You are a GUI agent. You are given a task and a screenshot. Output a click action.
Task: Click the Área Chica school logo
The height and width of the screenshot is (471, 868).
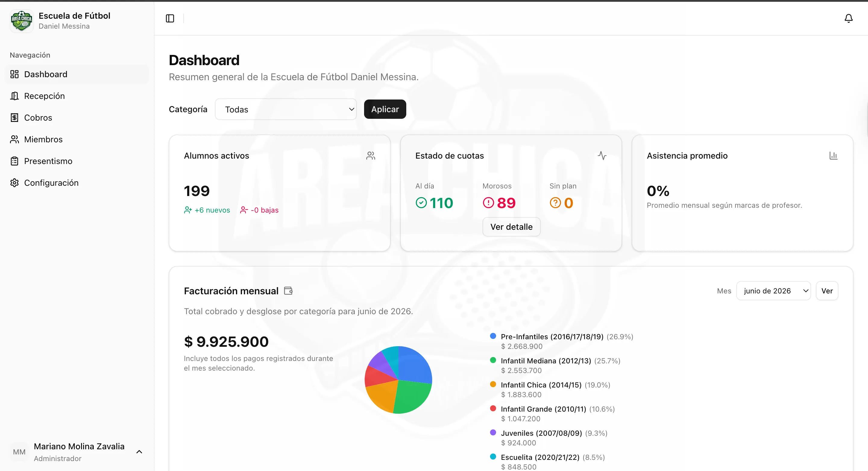(x=22, y=21)
